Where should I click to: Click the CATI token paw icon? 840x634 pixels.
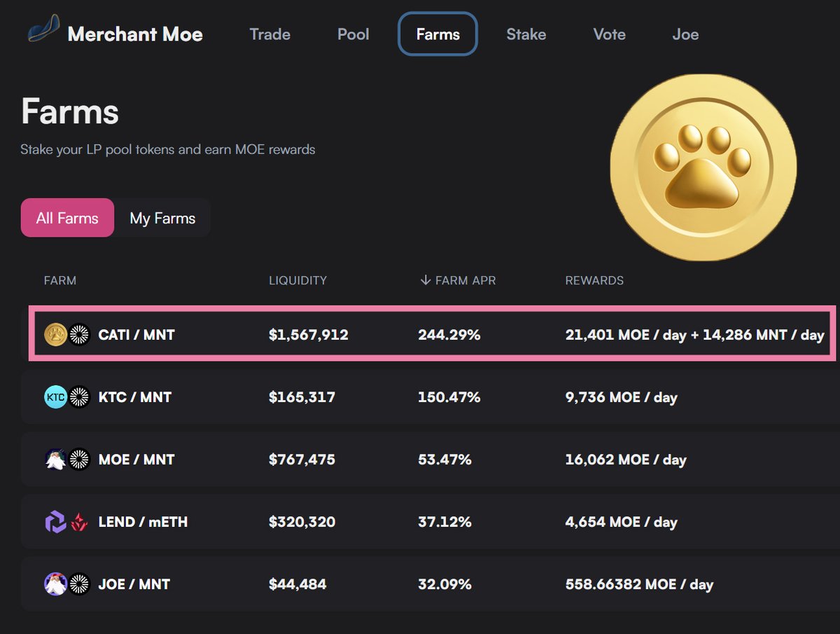pos(55,335)
